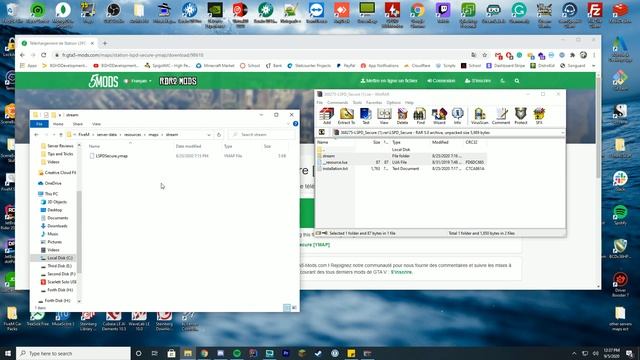
Task: Toggle 5Mods dark mode moon icon
Action: [502, 81]
